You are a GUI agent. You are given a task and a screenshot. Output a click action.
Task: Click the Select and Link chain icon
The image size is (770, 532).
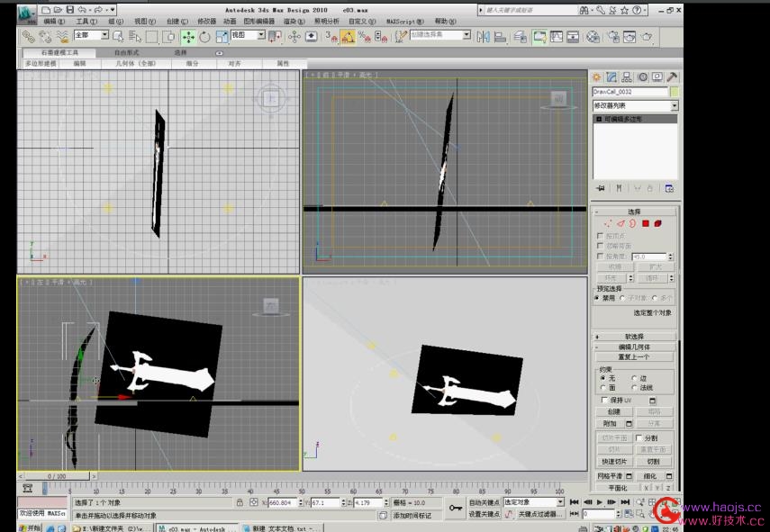tap(29, 37)
